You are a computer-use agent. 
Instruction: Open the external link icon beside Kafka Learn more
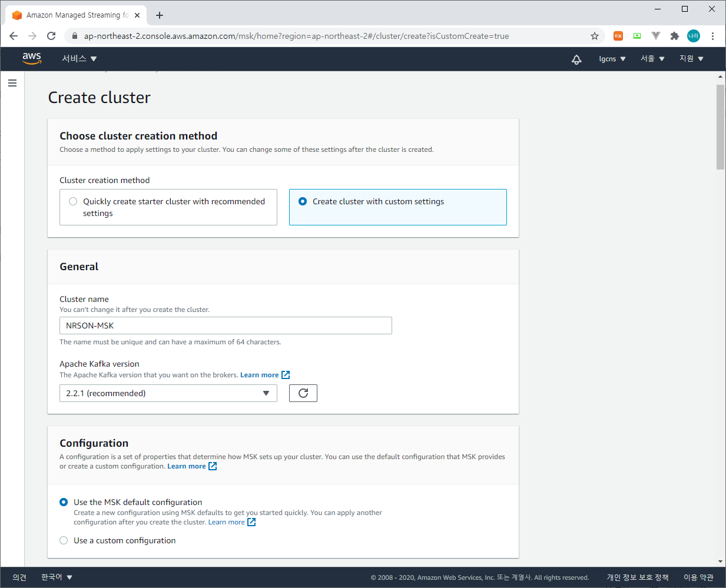click(x=286, y=375)
